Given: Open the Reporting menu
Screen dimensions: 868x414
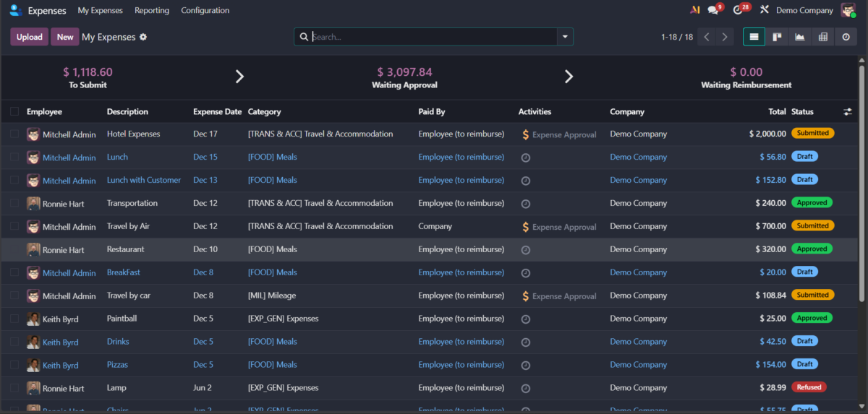Looking at the screenshot, I should click(x=152, y=10).
